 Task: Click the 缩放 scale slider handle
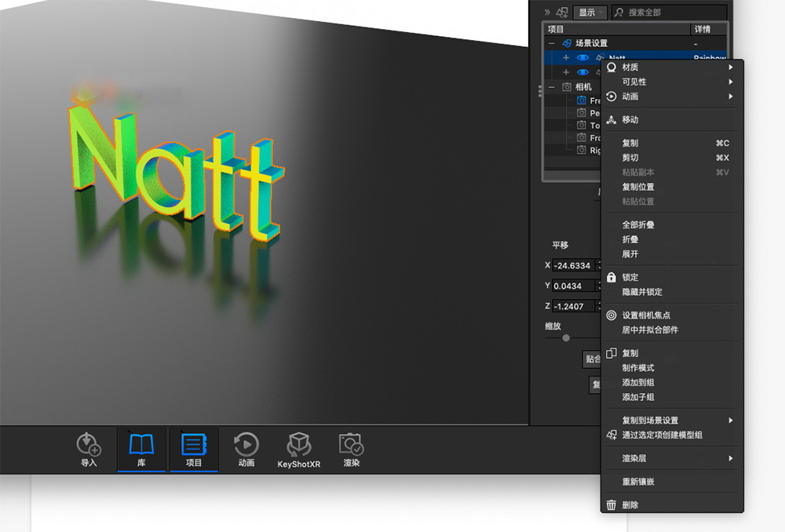(x=566, y=338)
